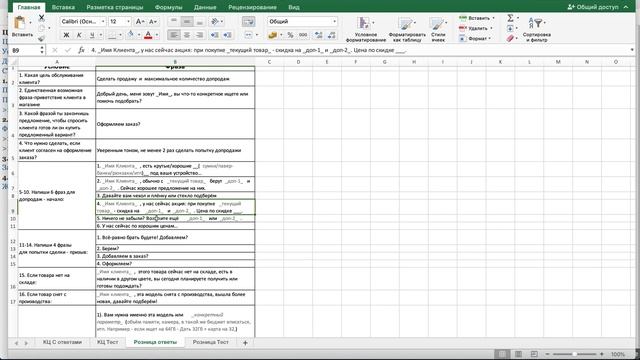Image resolution: width=640 pixels, height=360 pixels.
Task: Click the decrease font size icon
Action: click(153, 21)
